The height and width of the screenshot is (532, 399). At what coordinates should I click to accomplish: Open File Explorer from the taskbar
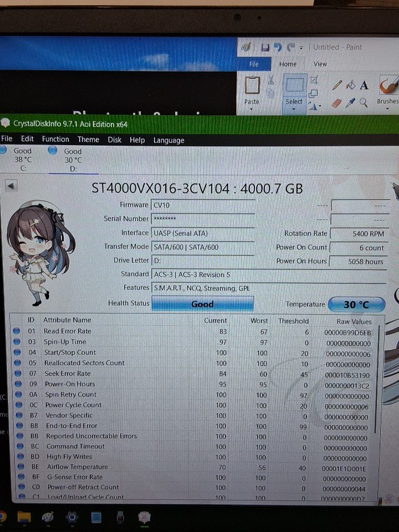(24, 516)
